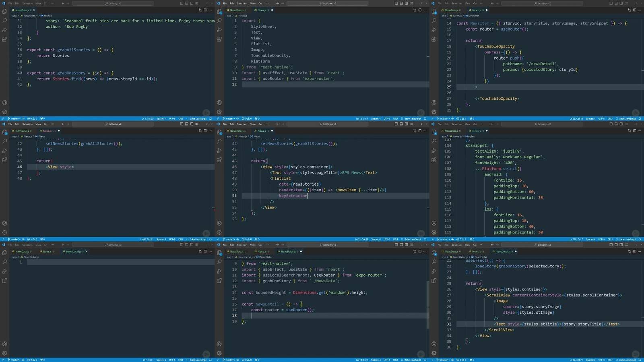Open Run and Debug in the TouchableOpacity NewsItem window

(434, 30)
